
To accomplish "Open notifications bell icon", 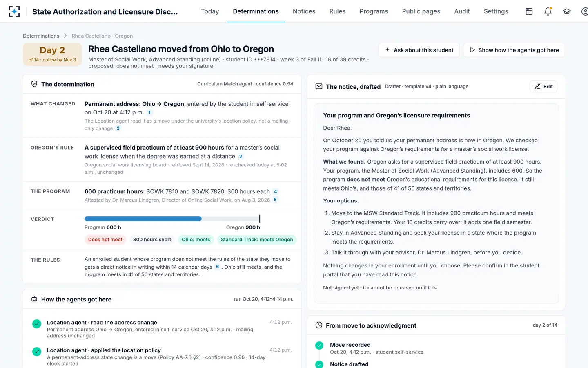I will click(x=548, y=11).
